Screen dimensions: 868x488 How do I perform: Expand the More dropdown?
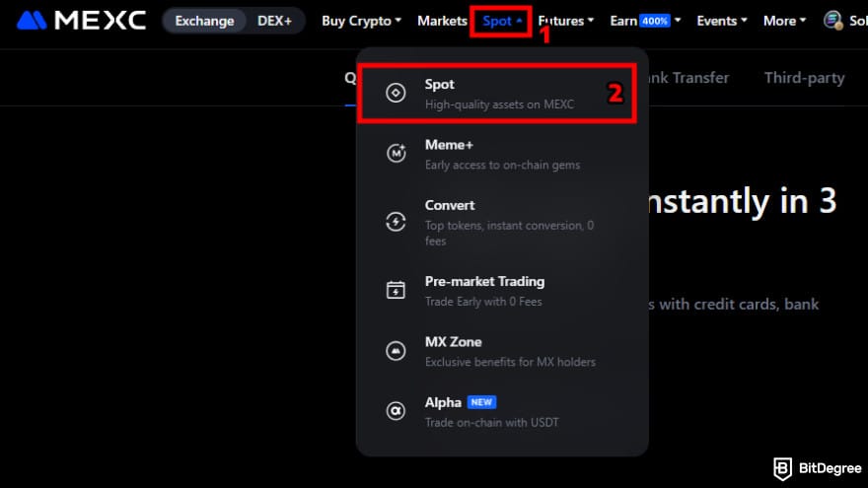784,21
